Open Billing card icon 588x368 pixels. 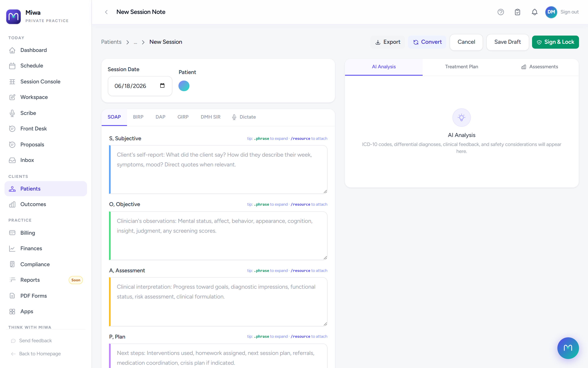[12, 233]
